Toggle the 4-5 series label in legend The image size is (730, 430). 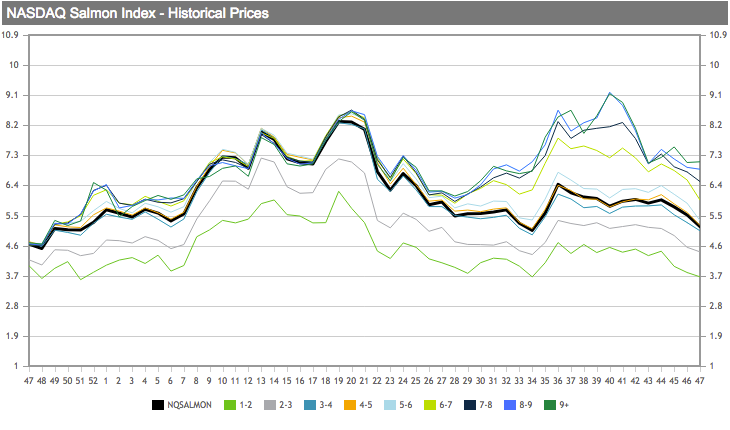coord(366,405)
